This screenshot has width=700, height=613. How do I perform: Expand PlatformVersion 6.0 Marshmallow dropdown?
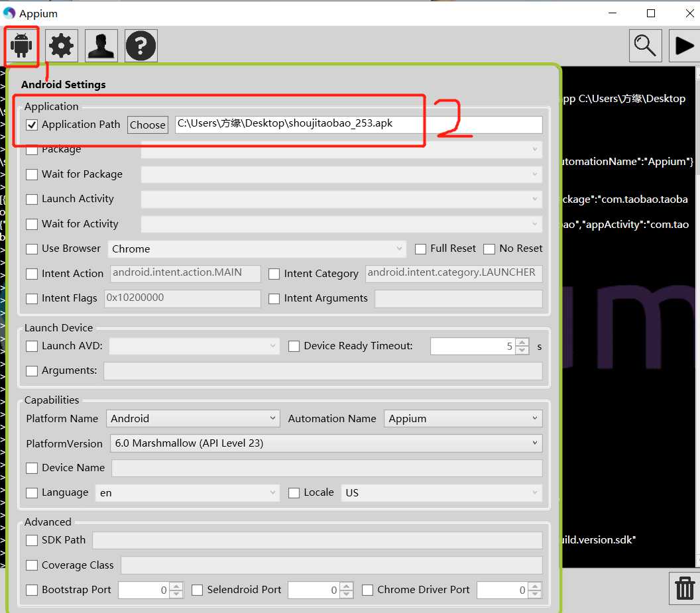[326, 443]
